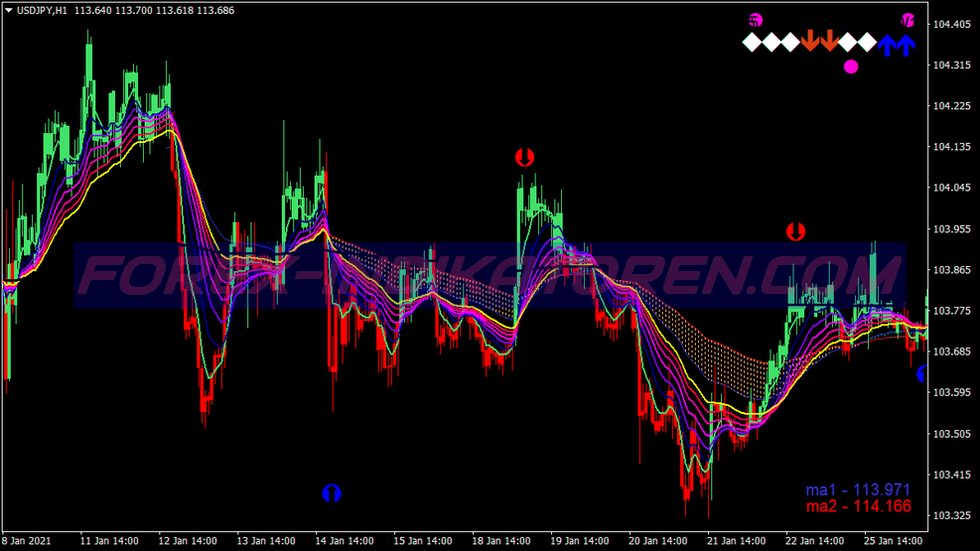This screenshot has width=980, height=551.
Task: Select blue buy marker below 14 Jan
Action: coord(332,492)
